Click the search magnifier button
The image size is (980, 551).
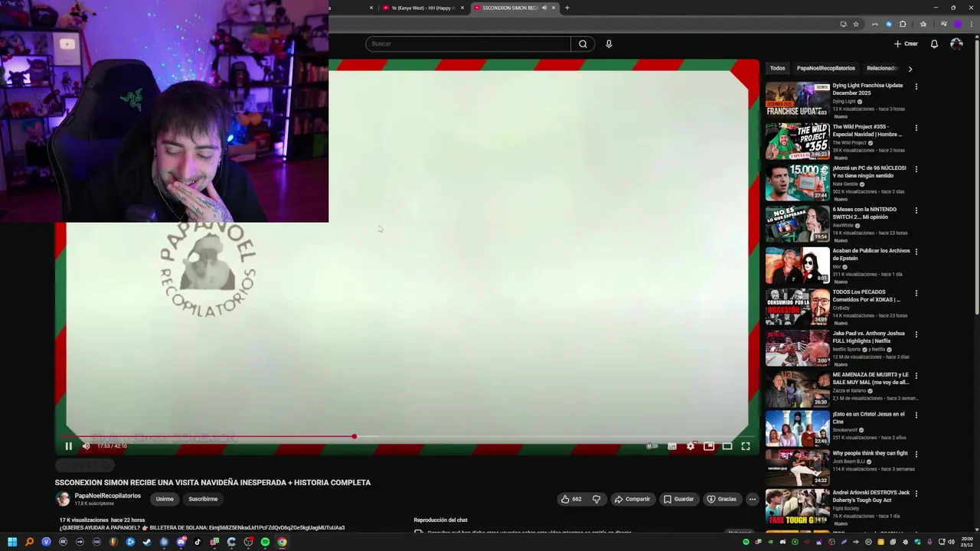(583, 44)
